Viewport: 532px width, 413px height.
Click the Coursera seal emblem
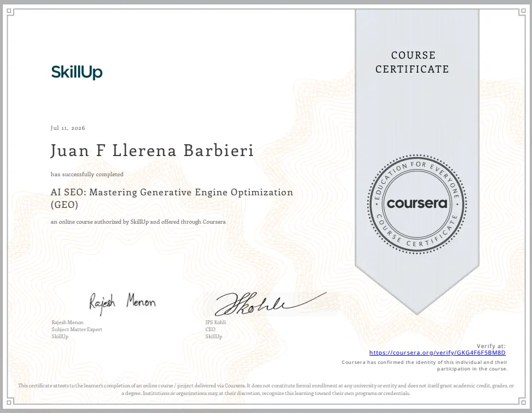[x=417, y=204]
